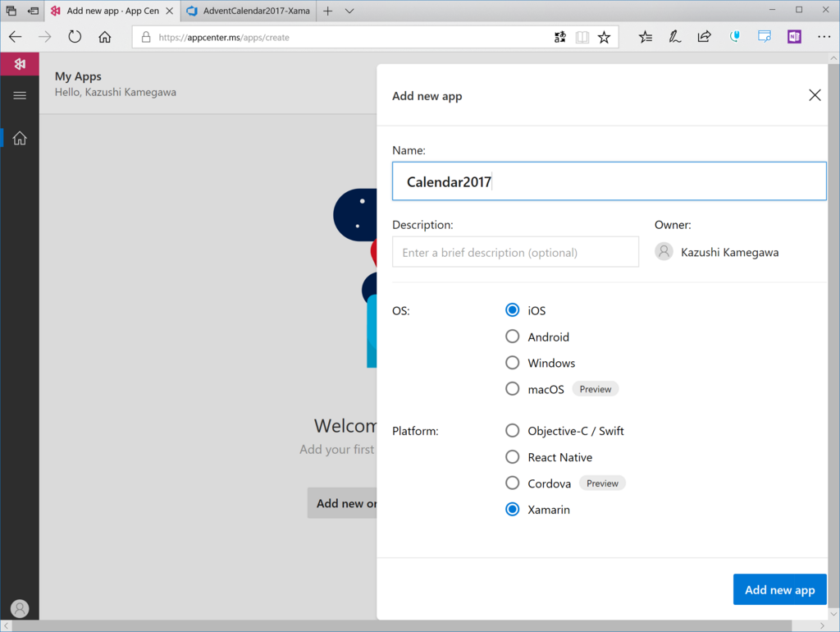Select Xamarin platform radio button

[x=512, y=509]
